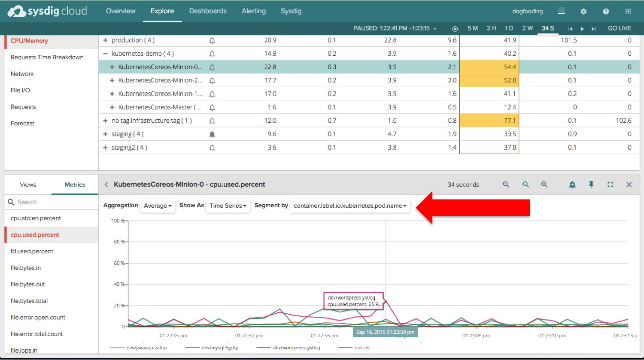Select 5 M time range
This screenshot has width=644, height=360.
pos(473,28)
